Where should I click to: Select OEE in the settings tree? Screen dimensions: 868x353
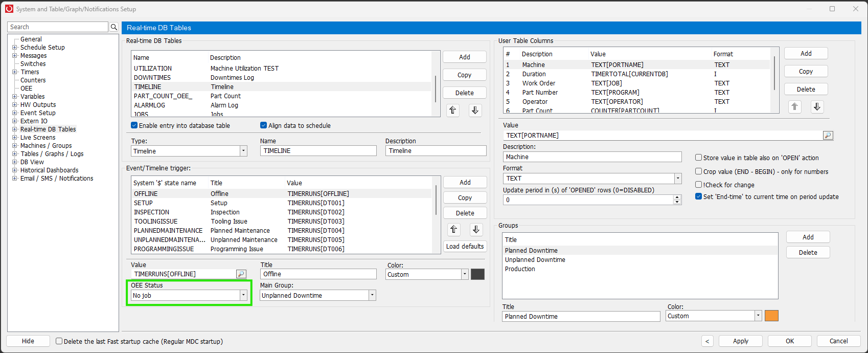point(26,89)
